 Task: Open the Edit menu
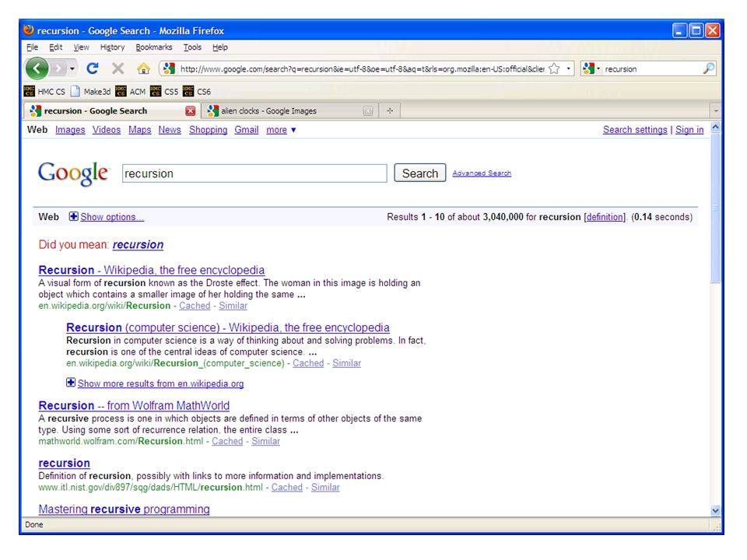[x=56, y=47]
